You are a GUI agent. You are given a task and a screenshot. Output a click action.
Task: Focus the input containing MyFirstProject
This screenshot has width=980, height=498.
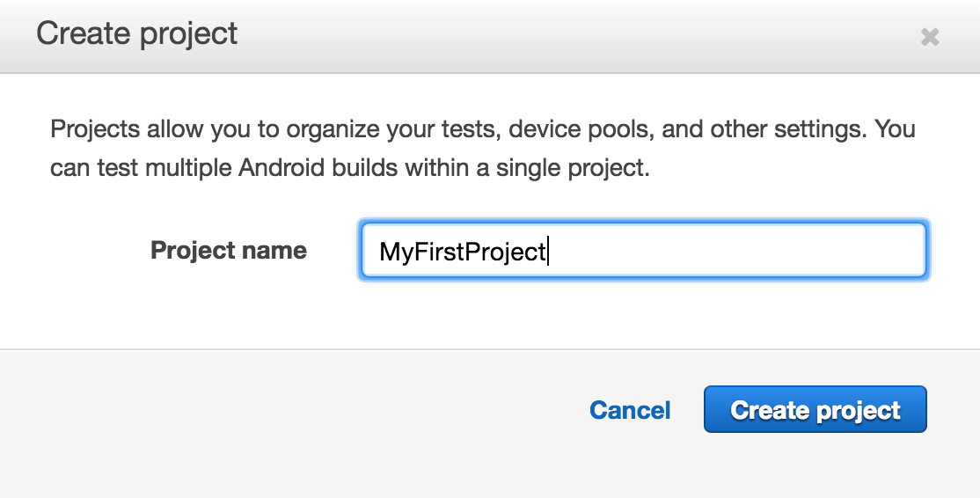642,252
